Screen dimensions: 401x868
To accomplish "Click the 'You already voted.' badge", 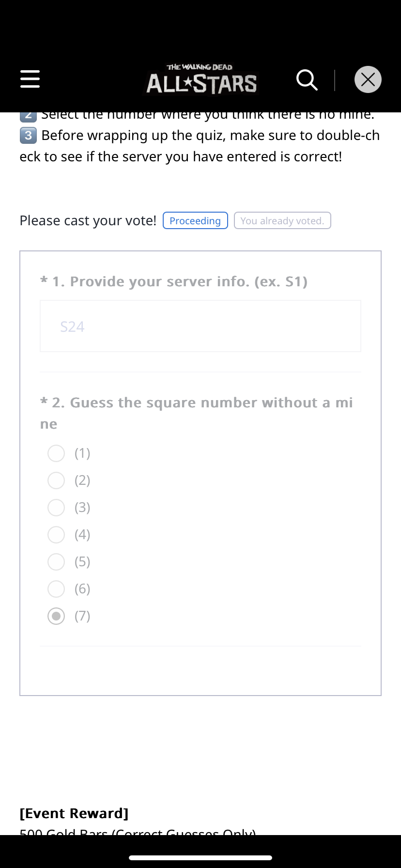I will point(282,220).
